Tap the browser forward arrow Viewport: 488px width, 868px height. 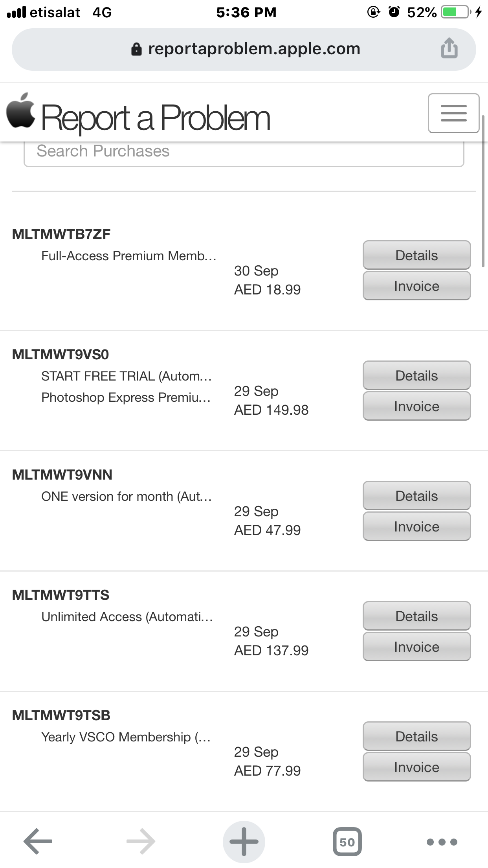click(141, 841)
